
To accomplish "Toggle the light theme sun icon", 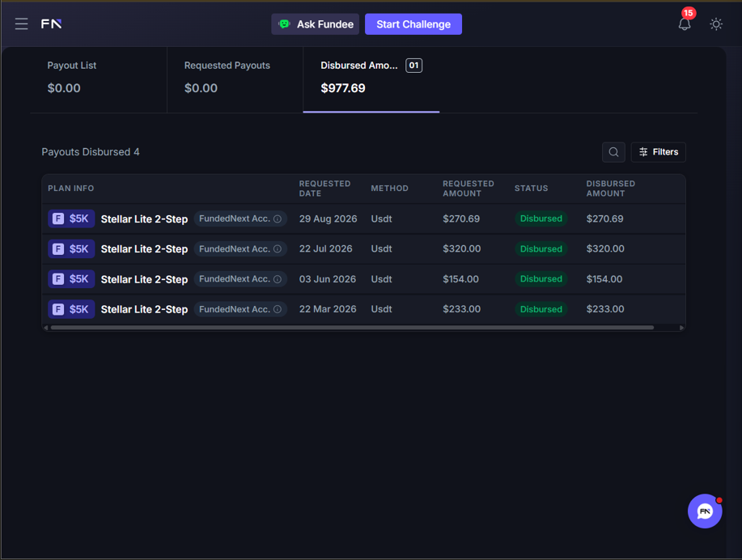I will [x=716, y=24].
